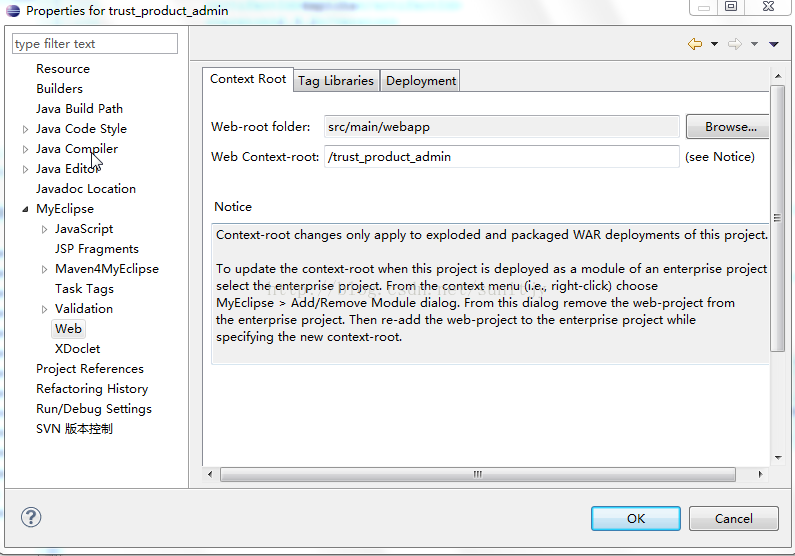Expand the Java Editor node
The height and width of the screenshot is (556, 795).
coord(25,169)
